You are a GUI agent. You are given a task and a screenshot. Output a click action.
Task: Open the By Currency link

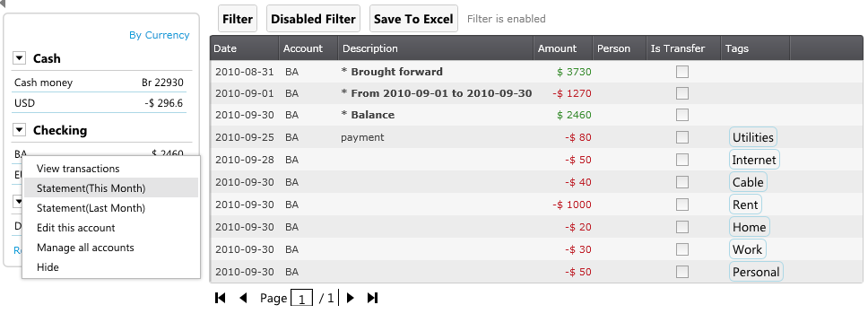160,35
